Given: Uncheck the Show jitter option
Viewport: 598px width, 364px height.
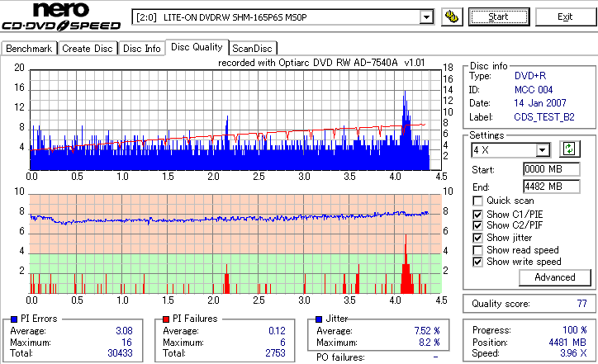Looking at the screenshot, I should point(477,238).
